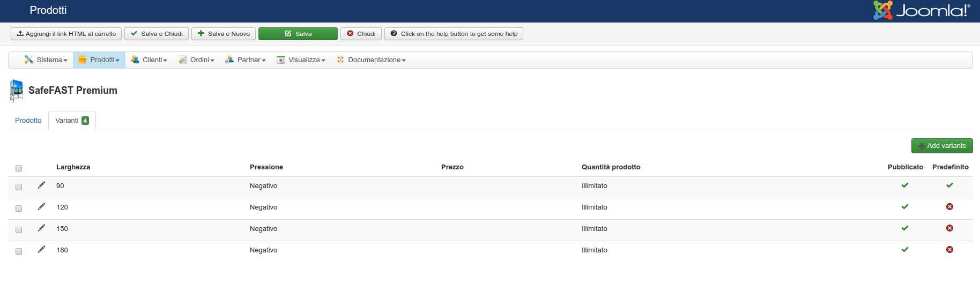Image resolution: width=980 pixels, height=306 pixels.
Task: Click Salva e Nuovo button
Action: [x=224, y=34]
